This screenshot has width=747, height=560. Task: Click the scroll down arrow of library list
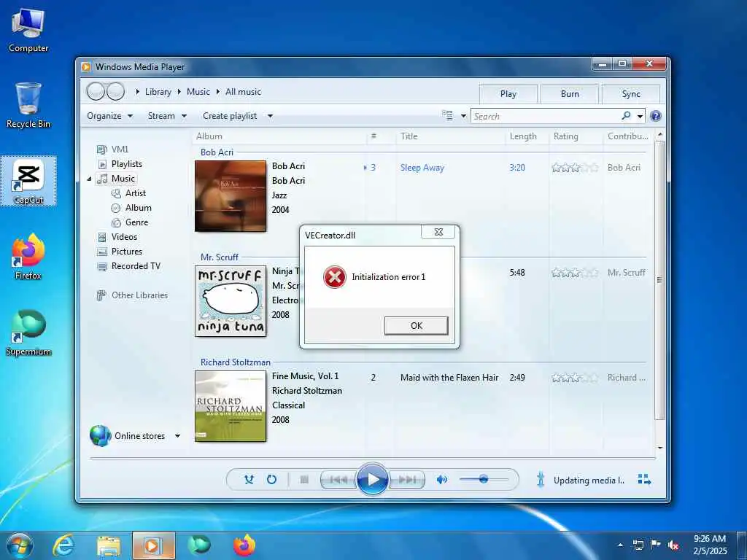pos(659,448)
